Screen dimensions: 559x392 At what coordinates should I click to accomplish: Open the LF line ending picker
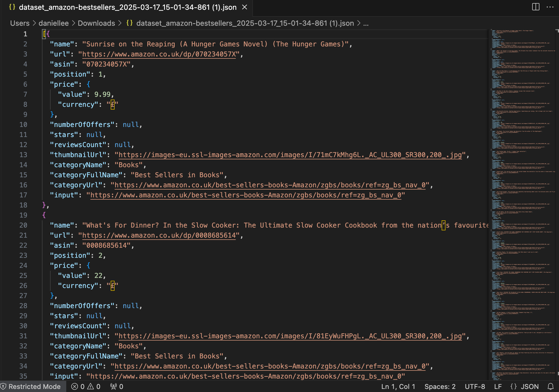[x=498, y=386]
